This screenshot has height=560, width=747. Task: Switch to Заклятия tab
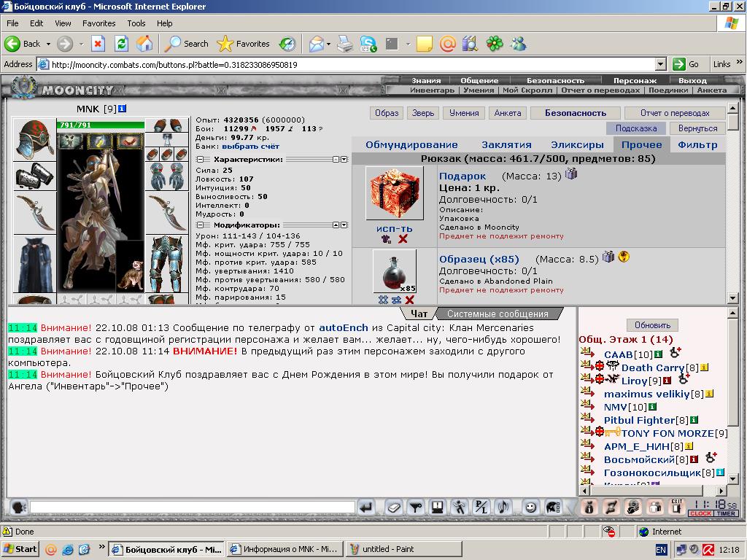click(506, 145)
